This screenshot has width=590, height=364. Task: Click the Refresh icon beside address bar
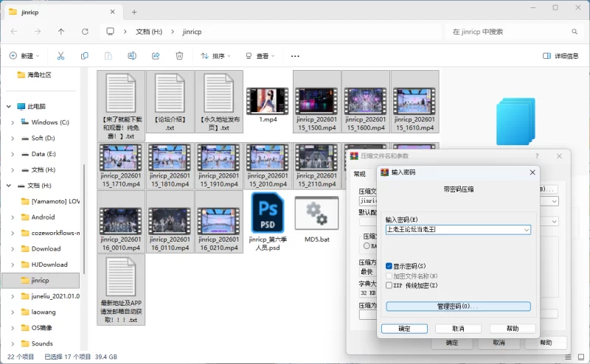(85, 32)
